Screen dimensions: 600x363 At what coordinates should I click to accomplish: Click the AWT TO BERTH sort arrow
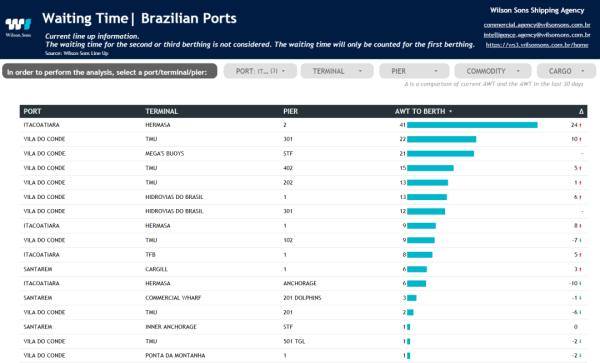pos(450,111)
